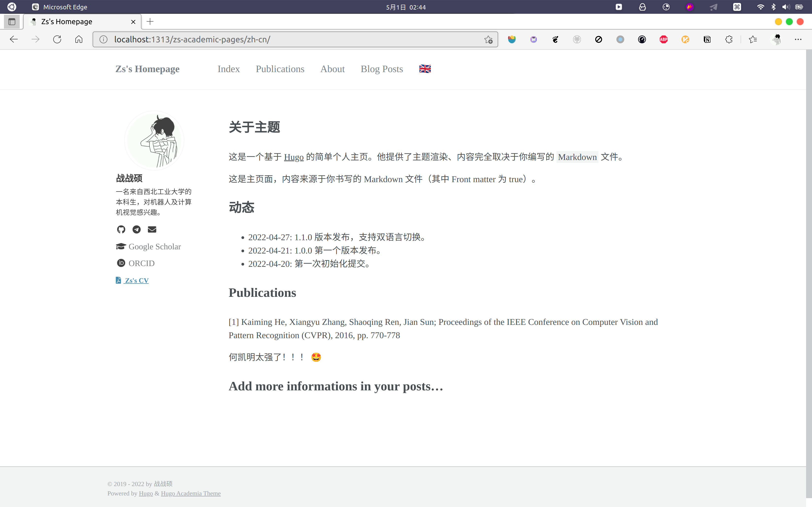Click the CV document icon
Screen dimensions: 812x507
tap(118, 280)
